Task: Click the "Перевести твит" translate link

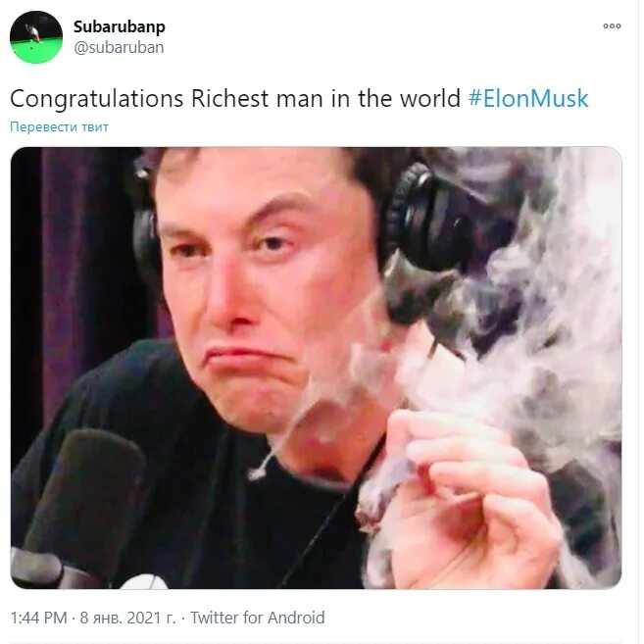Action: tap(59, 126)
